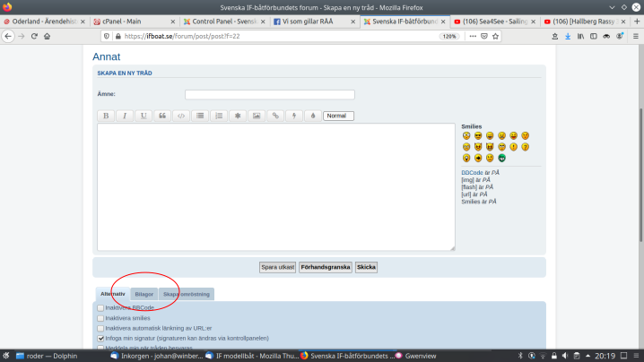The image size is (644, 362).
Task: Click the Ämne subject input field
Action: (x=270, y=94)
